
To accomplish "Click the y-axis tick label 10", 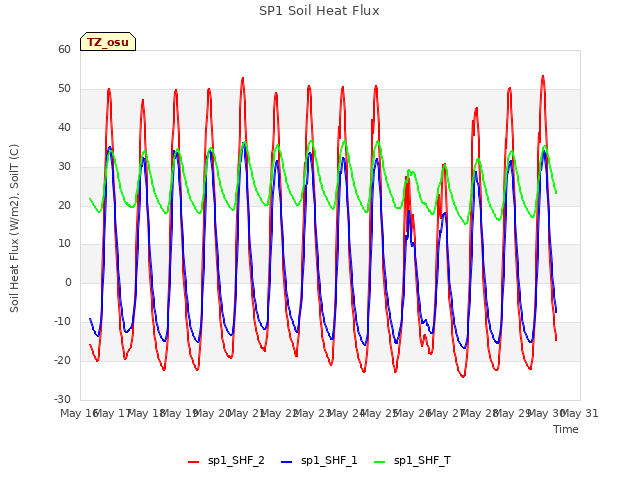I will [x=64, y=244].
